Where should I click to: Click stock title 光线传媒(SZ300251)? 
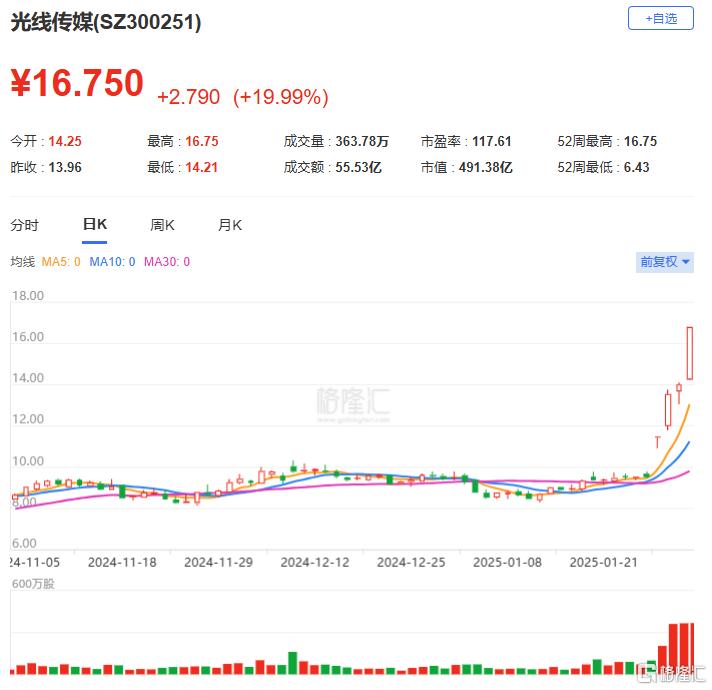pos(105,22)
